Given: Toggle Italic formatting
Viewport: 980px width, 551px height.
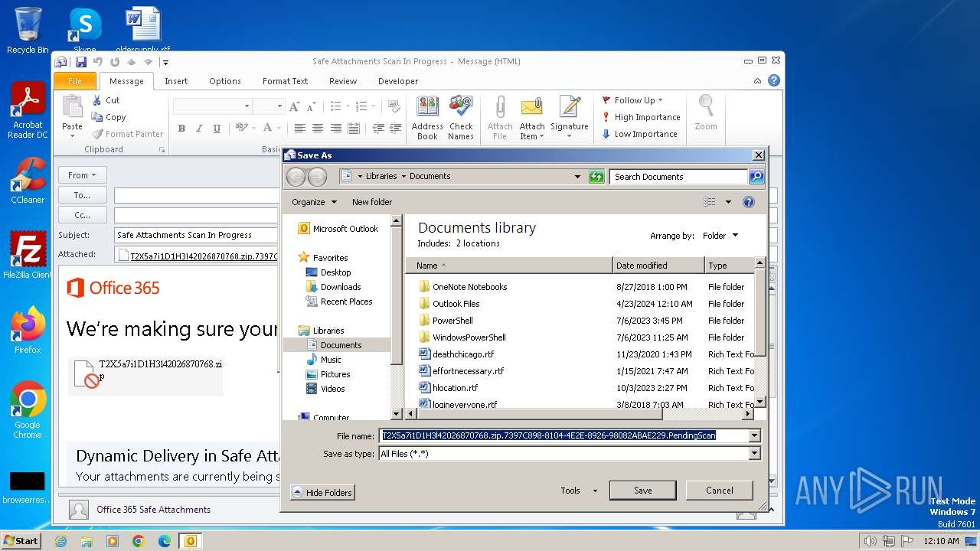Looking at the screenshot, I should point(199,129).
